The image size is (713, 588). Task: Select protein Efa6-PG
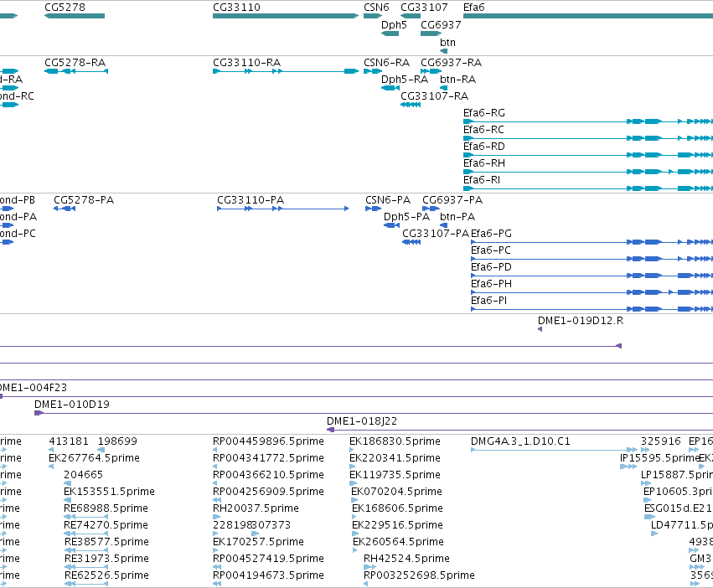point(592,242)
